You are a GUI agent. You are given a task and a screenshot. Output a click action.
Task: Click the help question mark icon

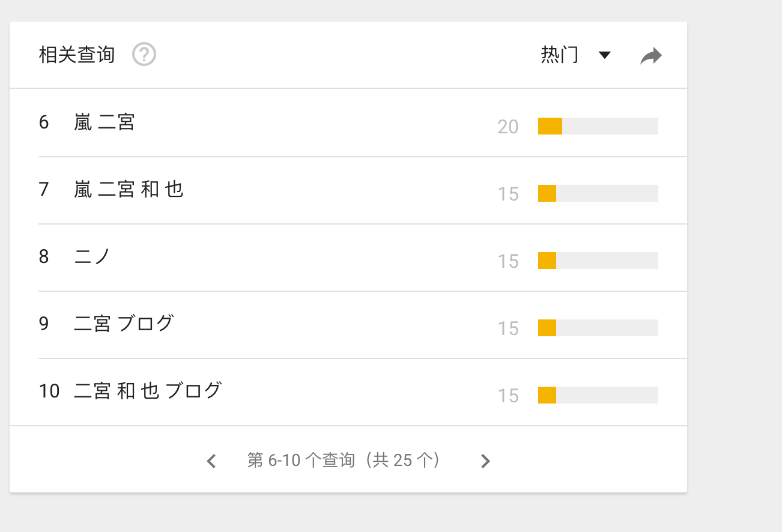(x=144, y=55)
